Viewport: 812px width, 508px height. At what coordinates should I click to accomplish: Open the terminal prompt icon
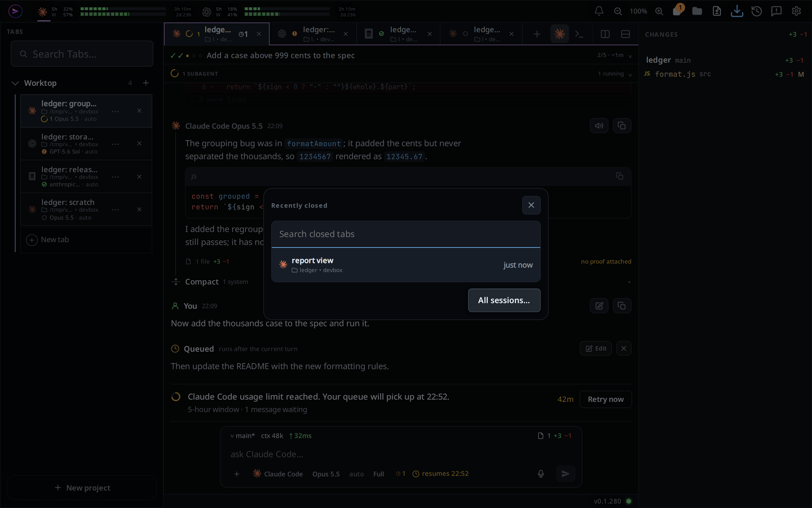pyautogui.click(x=579, y=34)
